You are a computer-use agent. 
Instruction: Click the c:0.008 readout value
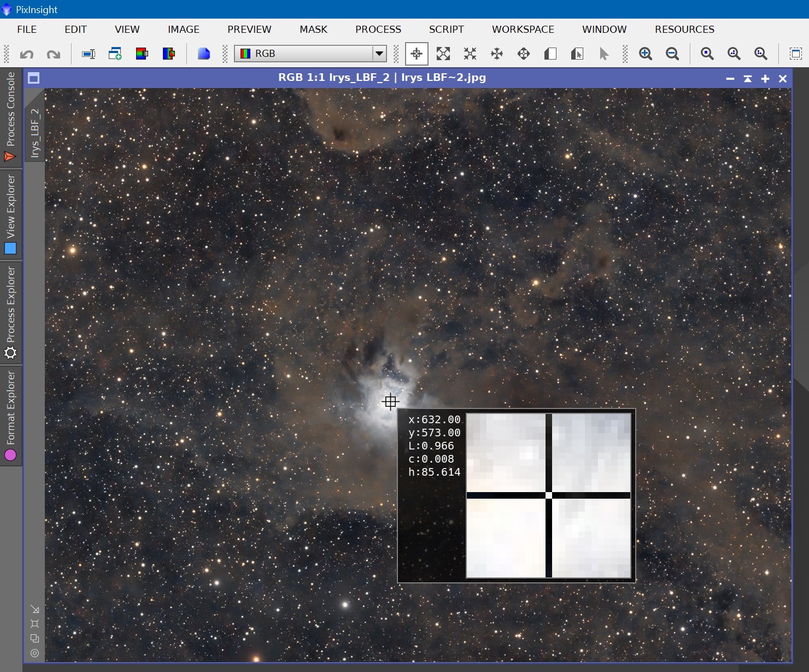[x=431, y=459]
